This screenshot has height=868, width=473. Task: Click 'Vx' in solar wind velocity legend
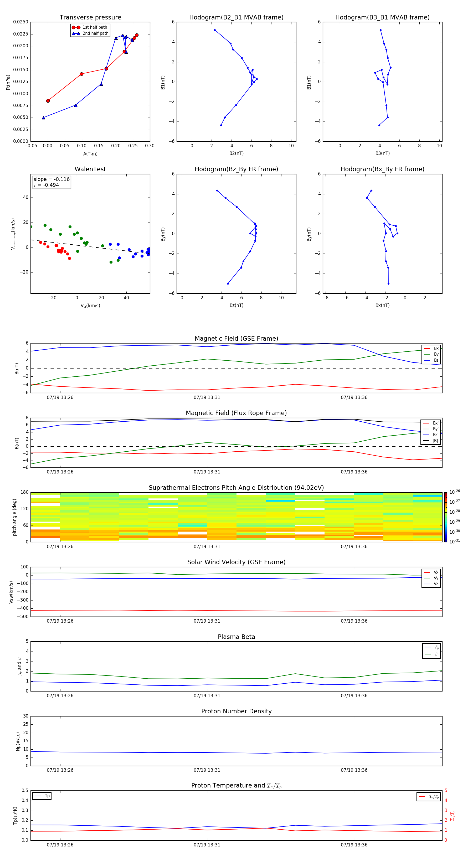pyautogui.click(x=431, y=572)
